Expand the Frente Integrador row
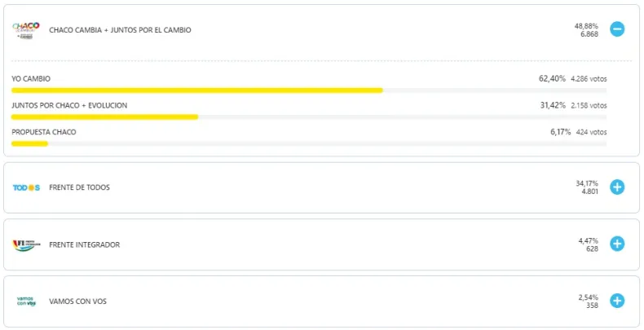Screen dimensions: 644x330 (x=617, y=244)
